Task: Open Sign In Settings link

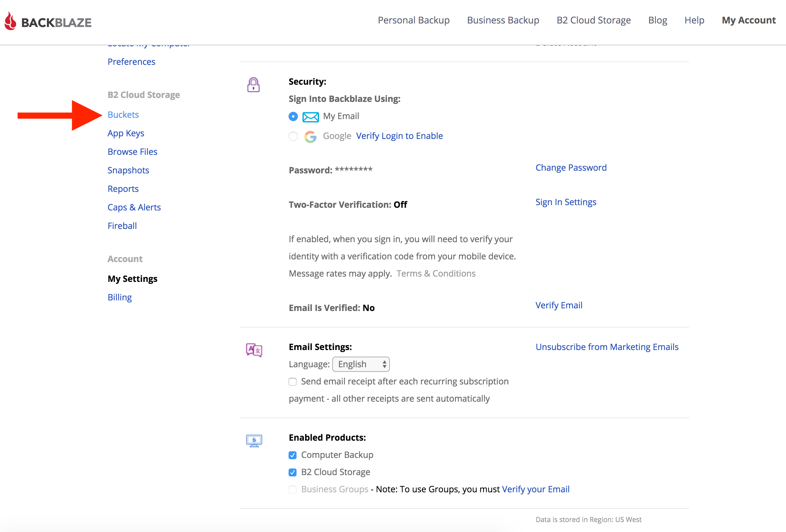Action: tap(566, 202)
